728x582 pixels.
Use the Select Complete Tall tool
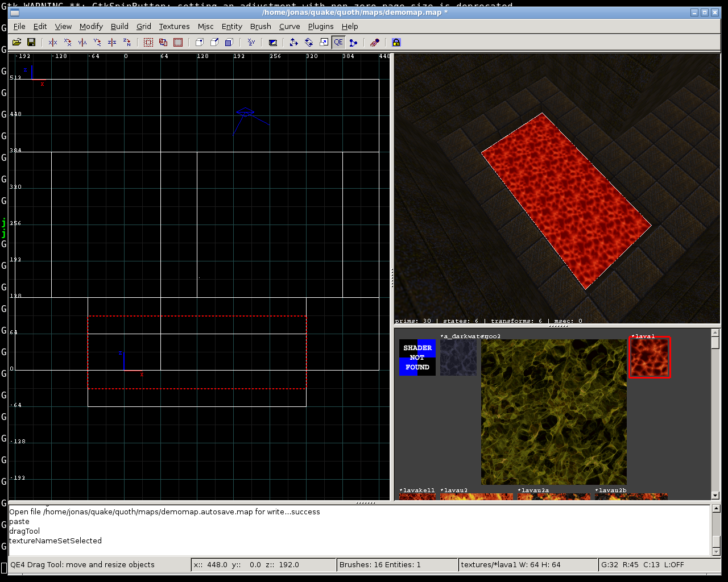[148, 42]
